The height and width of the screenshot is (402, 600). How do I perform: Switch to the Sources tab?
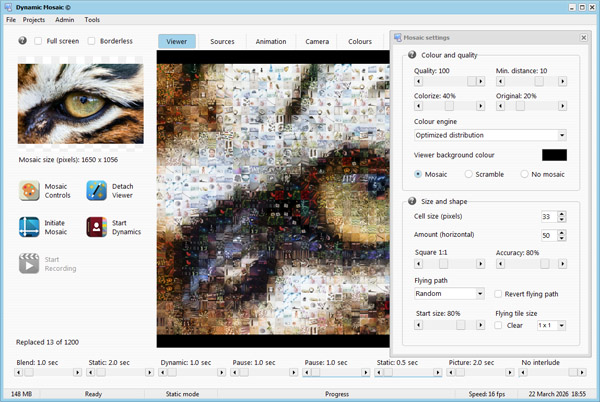(222, 42)
